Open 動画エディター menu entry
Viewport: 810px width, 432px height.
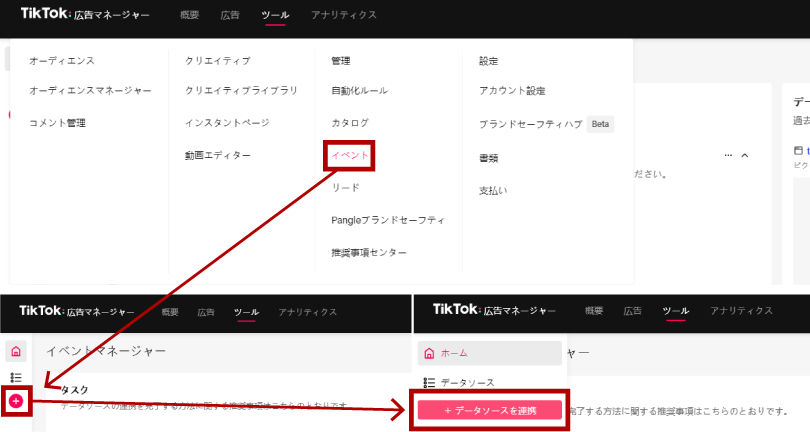coord(217,155)
